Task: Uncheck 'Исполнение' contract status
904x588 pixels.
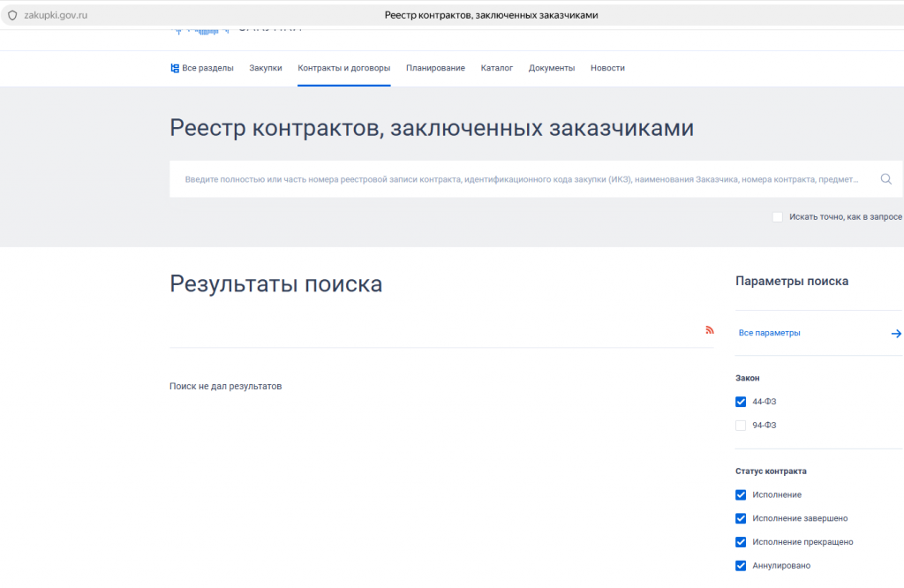Action: [x=741, y=495]
